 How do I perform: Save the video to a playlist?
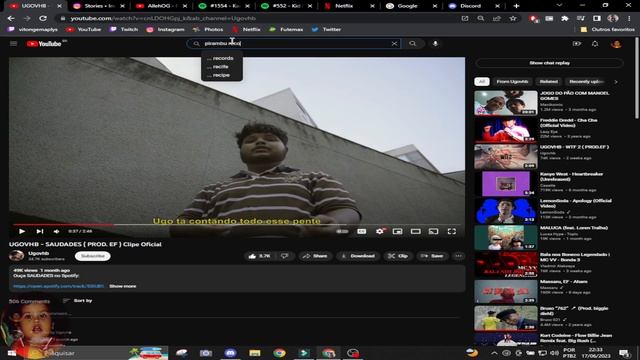click(x=432, y=256)
